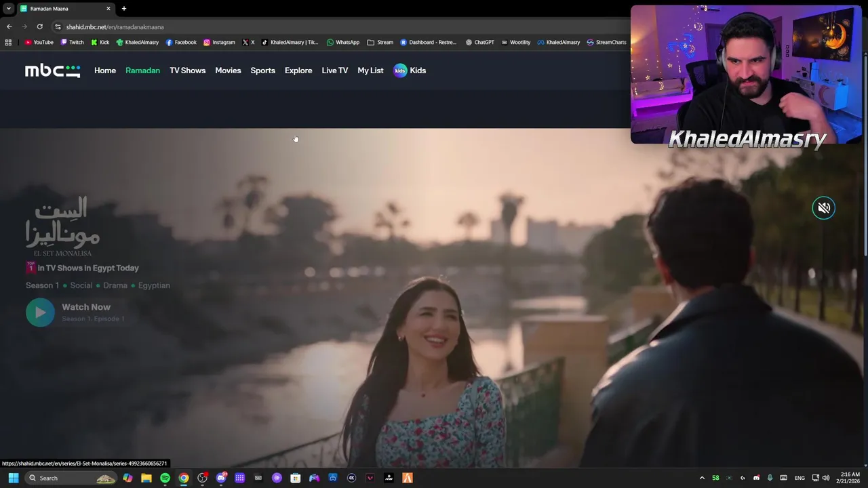
Task: Open the Sports section
Action: point(262,70)
